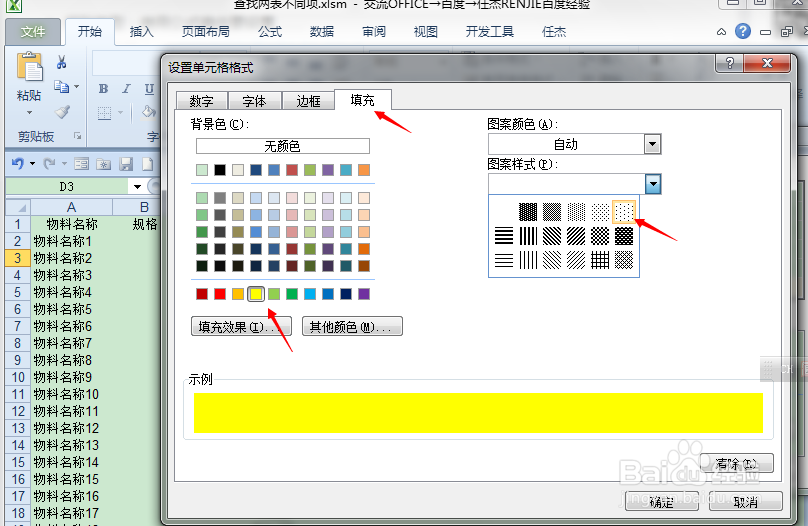Click the dialog help question mark button
The image size is (808, 526).
[729, 63]
